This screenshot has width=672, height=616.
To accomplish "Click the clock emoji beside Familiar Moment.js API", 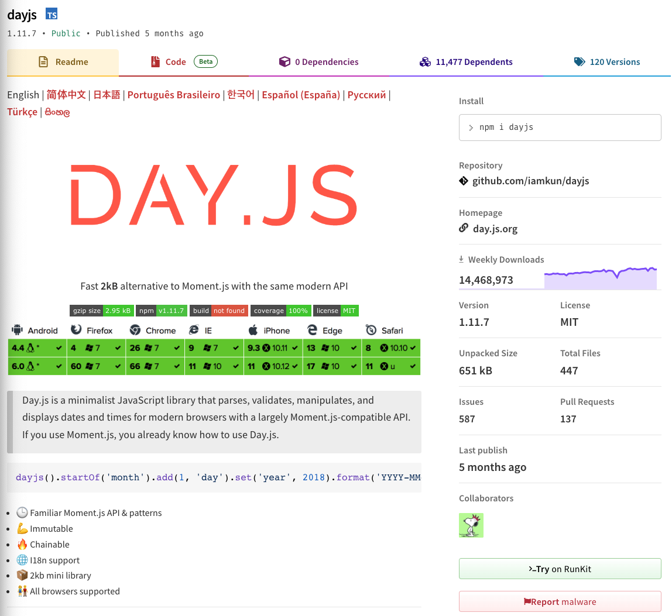I will 22,512.
